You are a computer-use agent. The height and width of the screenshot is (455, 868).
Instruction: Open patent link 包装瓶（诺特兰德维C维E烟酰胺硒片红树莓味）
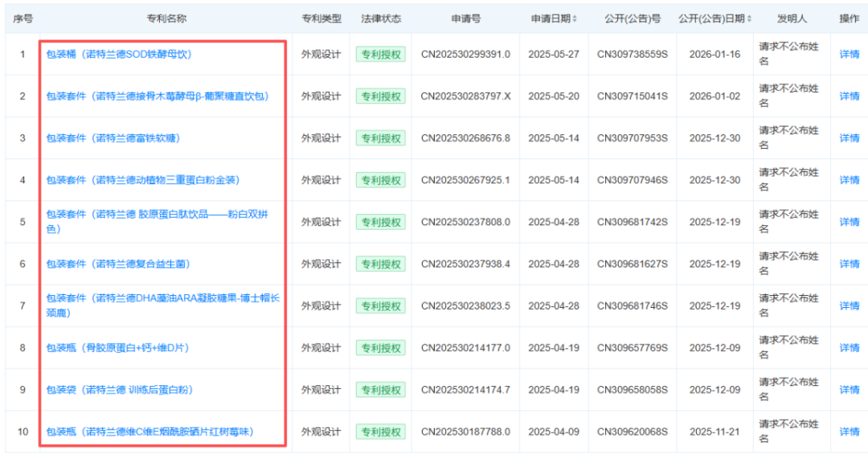coord(149,432)
